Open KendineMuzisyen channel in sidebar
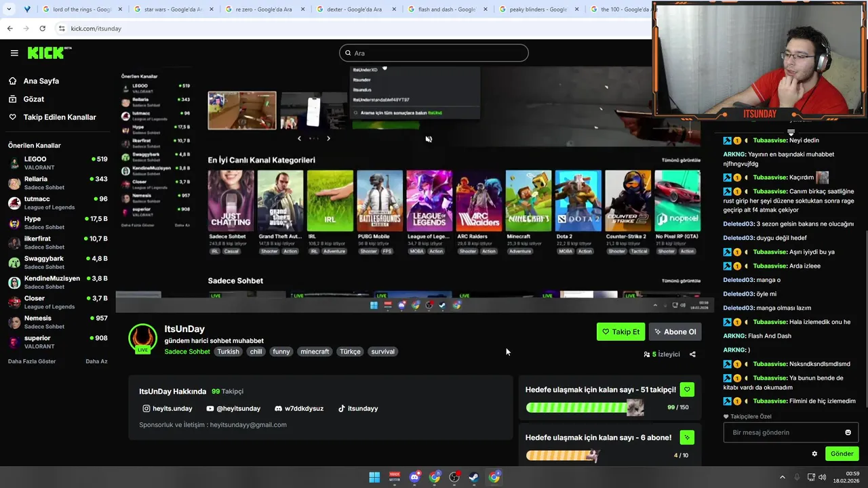The width and height of the screenshot is (868, 488). [58, 282]
